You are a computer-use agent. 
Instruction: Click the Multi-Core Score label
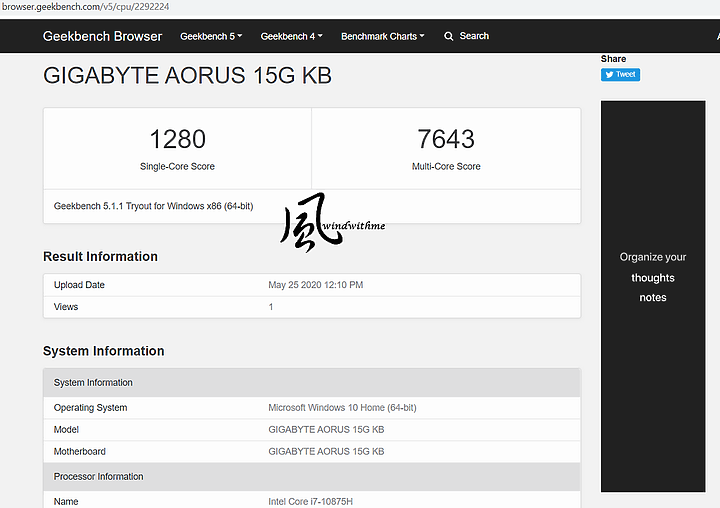[x=446, y=166]
